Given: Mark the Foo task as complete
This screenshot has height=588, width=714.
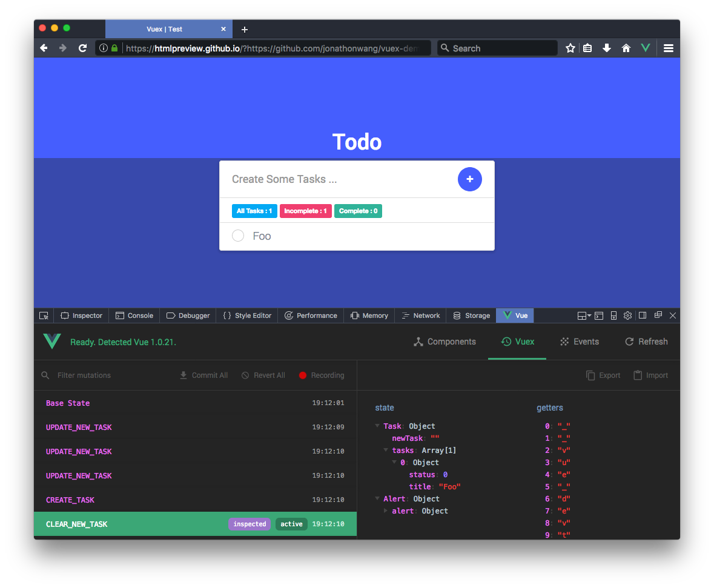Looking at the screenshot, I should [237, 236].
